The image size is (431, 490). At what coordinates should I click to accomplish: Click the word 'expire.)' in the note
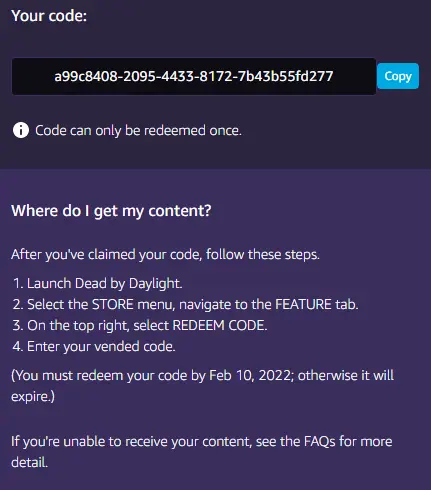[x=33, y=397]
